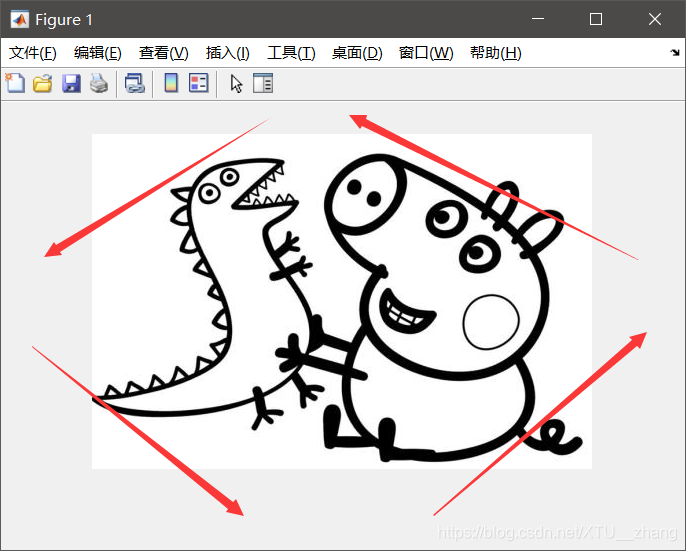Click the New Figure toolbar icon
The width and height of the screenshot is (686, 551).
(x=15, y=83)
